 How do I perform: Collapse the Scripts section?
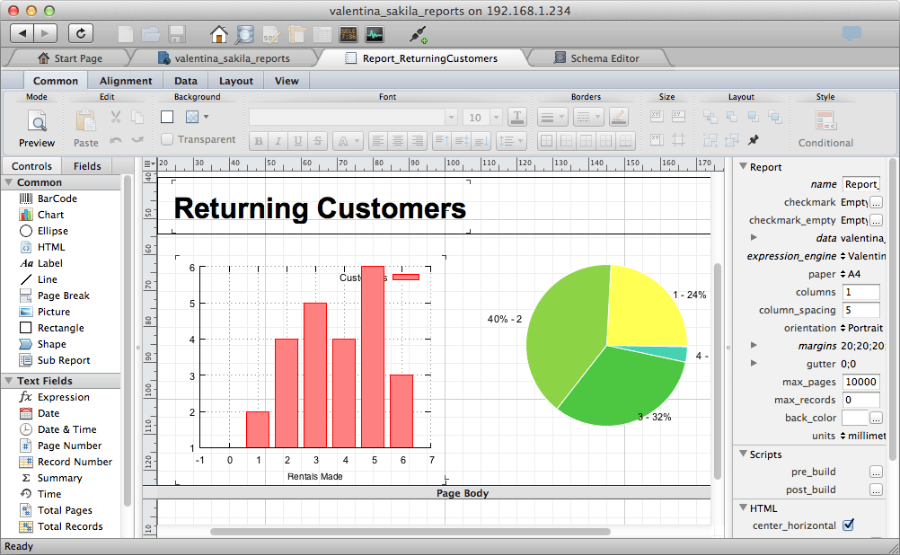(x=742, y=454)
